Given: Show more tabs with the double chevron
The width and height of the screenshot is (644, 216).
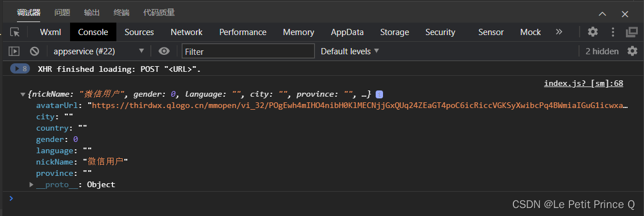Looking at the screenshot, I should coord(559,32).
